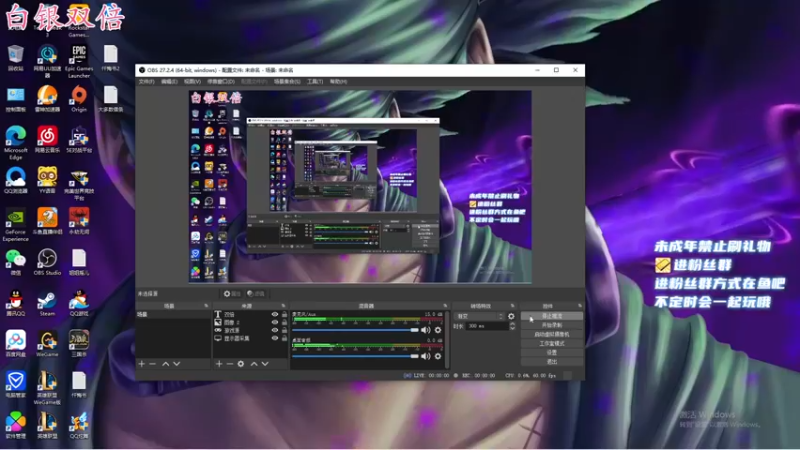Open the 编辑(E) menu in OBS
The width and height of the screenshot is (800, 450).
coord(169,82)
